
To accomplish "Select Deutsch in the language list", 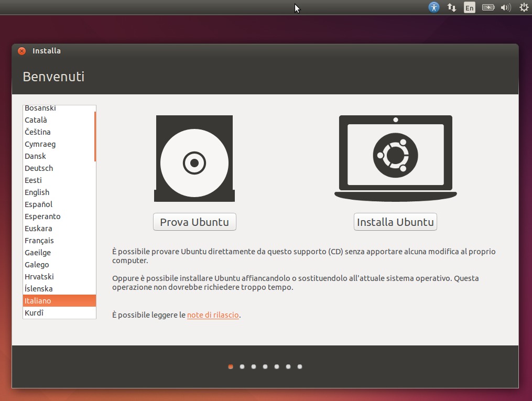I will 59,168.
